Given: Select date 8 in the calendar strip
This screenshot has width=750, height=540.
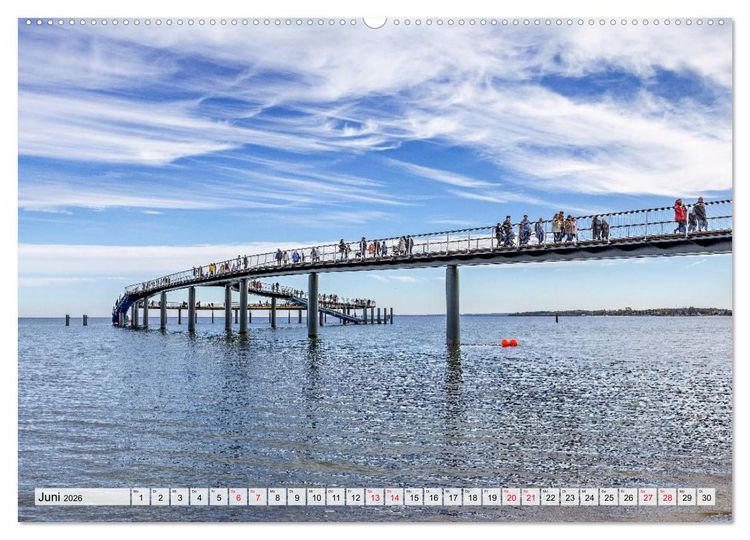Looking at the screenshot, I should point(277,497).
